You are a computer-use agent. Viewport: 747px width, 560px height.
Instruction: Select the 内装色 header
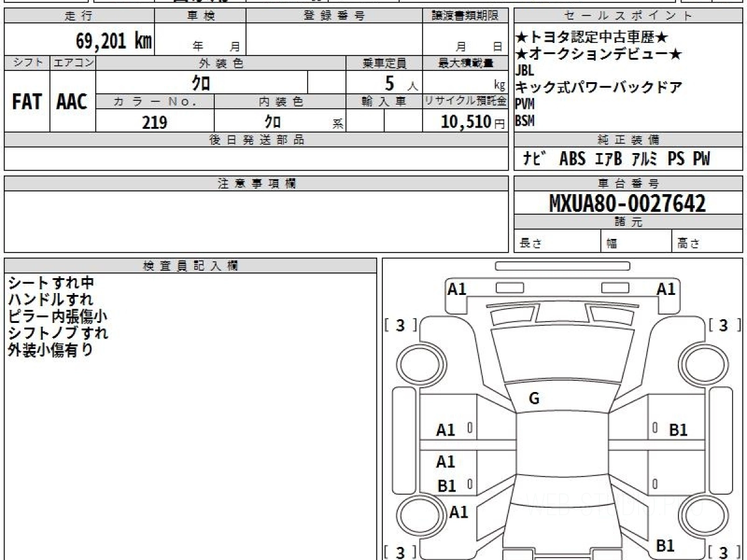tap(280, 101)
